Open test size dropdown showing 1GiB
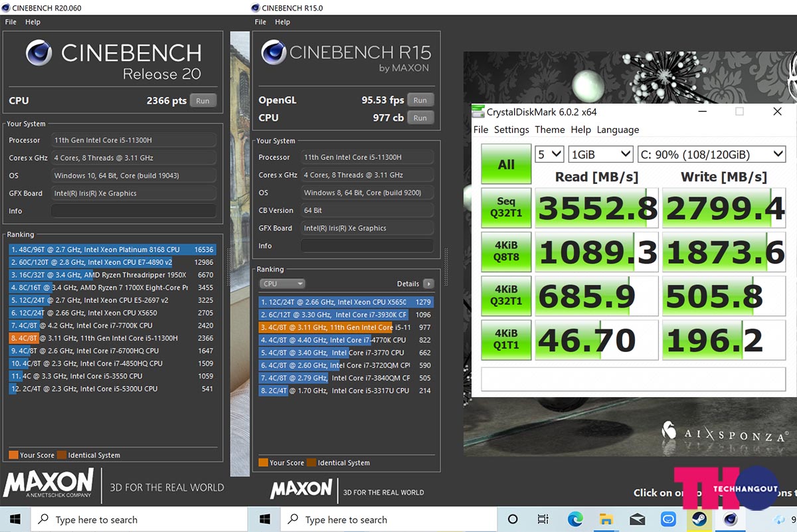Viewport: 797px width, 532px height. [x=600, y=154]
